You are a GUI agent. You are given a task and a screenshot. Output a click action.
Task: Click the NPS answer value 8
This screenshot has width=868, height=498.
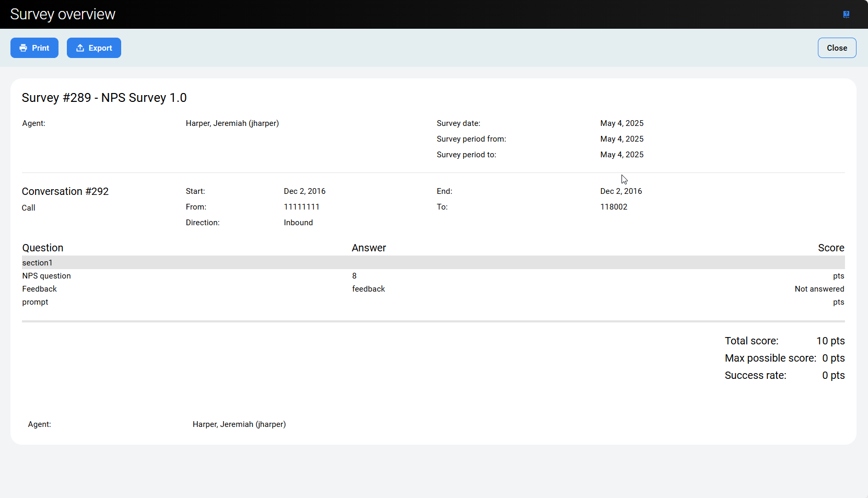pos(354,276)
